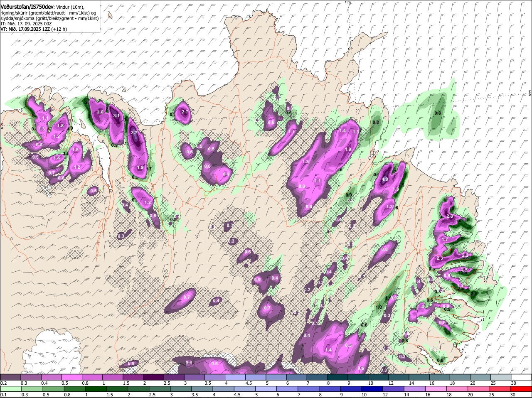Click the light blue swatch labelled 4 in upper legend

click(234, 377)
